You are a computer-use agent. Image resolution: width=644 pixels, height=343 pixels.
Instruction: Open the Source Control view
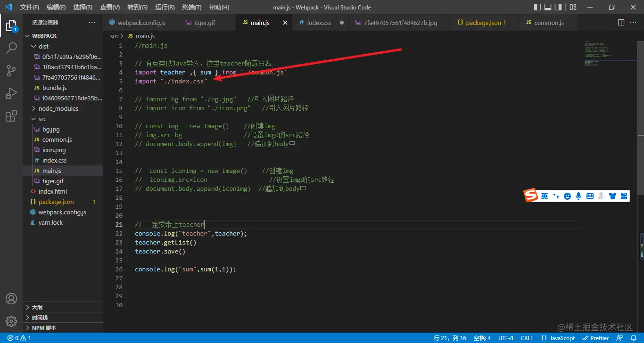pyautogui.click(x=11, y=71)
